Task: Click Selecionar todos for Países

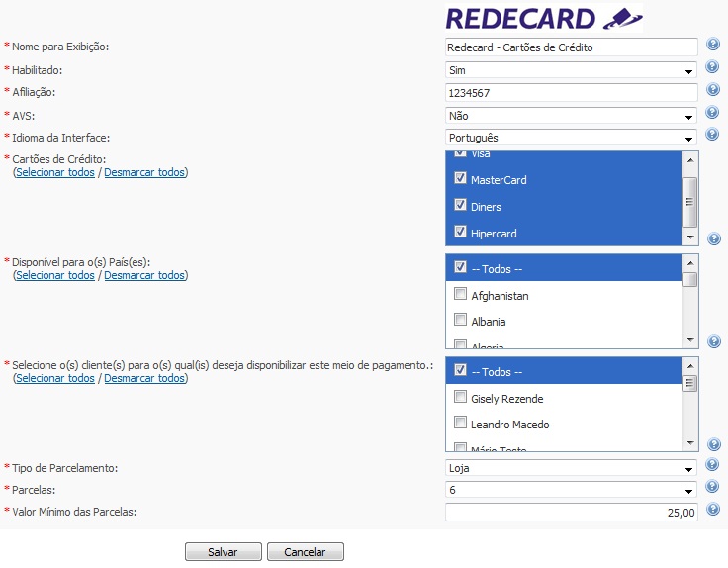Action: point(55,275)
